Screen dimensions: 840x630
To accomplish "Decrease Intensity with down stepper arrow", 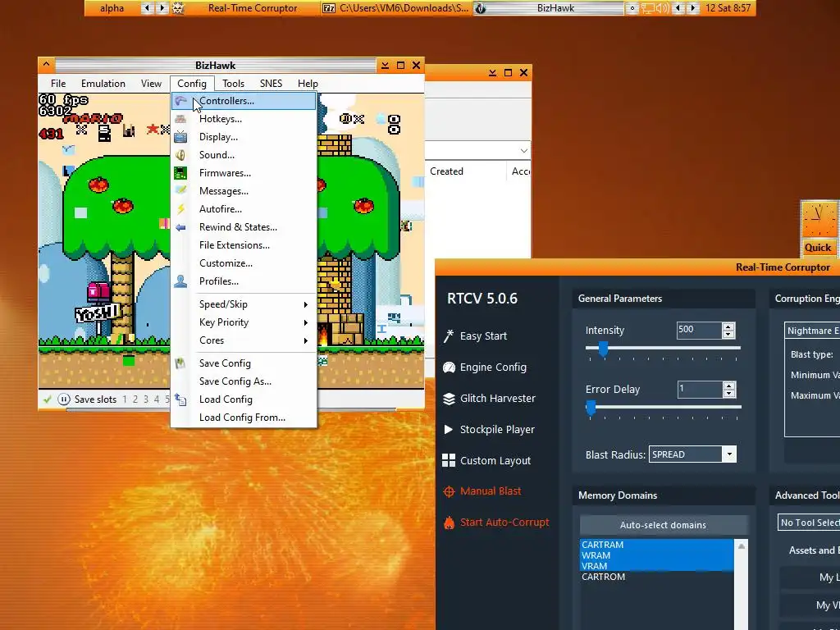I will tap(728, 335).
